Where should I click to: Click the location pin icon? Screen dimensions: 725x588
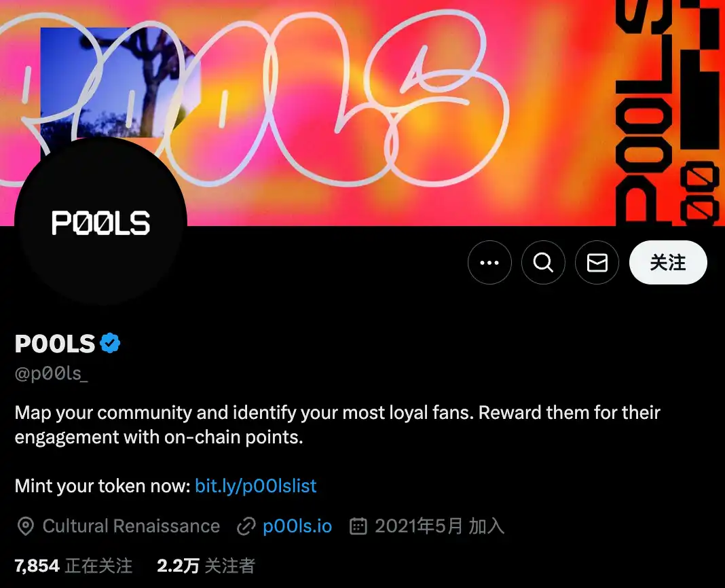point(25,526)
